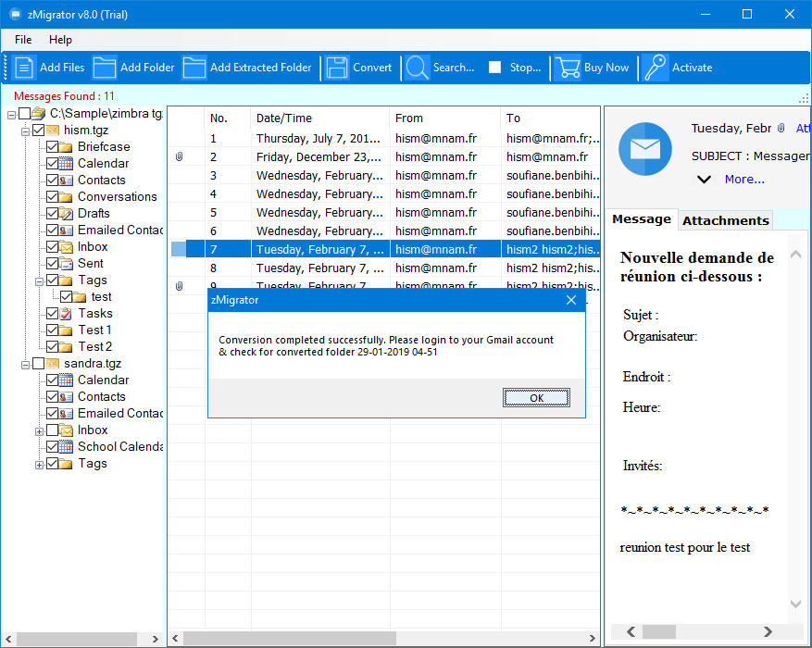
Task: Select message row number 3
Action: 385,176
